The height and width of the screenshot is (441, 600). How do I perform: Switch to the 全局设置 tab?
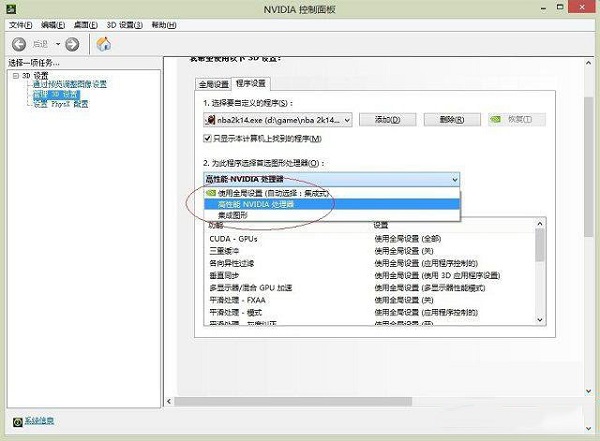coord(214,84)
